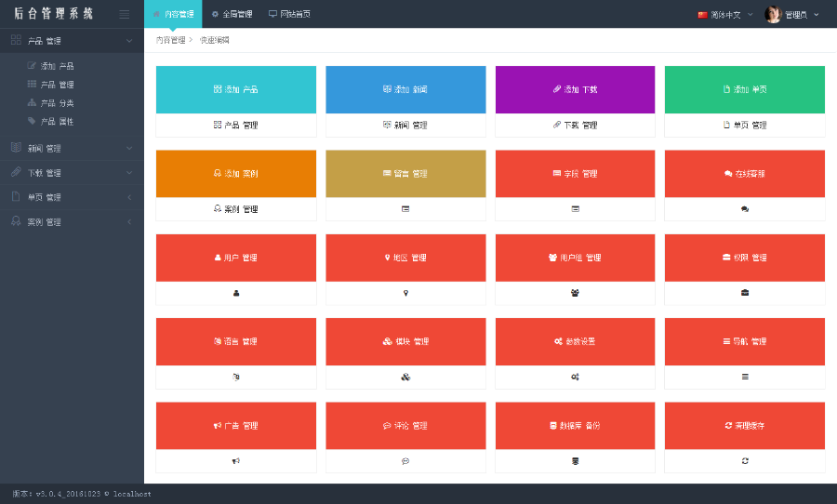Click the administrator avatar picture
Screen dimensions: 837x504
[773, 15]
